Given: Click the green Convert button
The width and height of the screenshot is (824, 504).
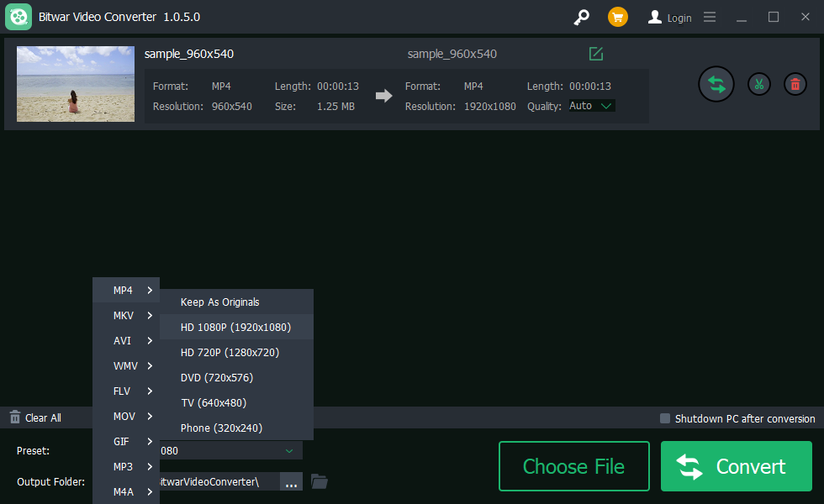Looking at the screenshot, I should (737, 466).
